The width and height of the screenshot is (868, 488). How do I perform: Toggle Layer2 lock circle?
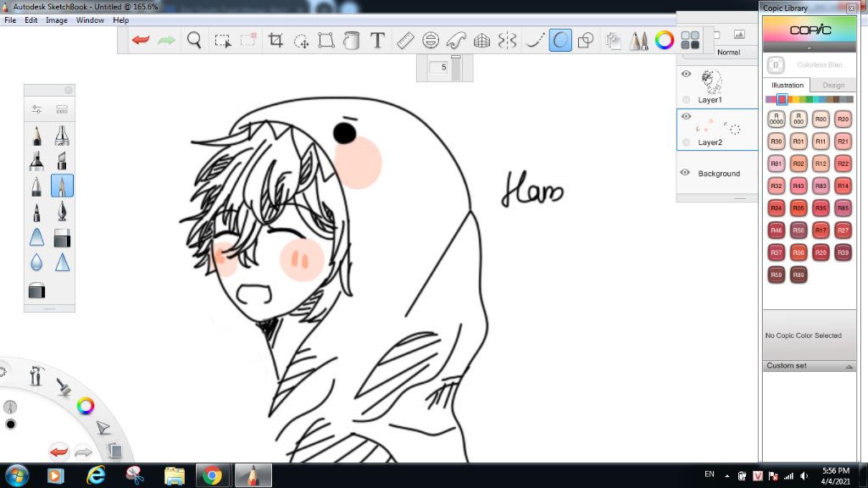(x=687, y=142)
